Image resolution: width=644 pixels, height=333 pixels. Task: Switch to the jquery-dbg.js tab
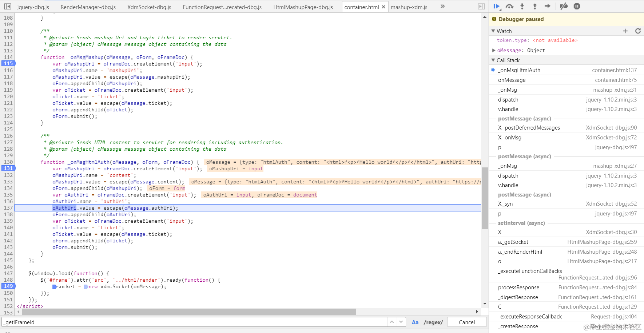[33, 7]
